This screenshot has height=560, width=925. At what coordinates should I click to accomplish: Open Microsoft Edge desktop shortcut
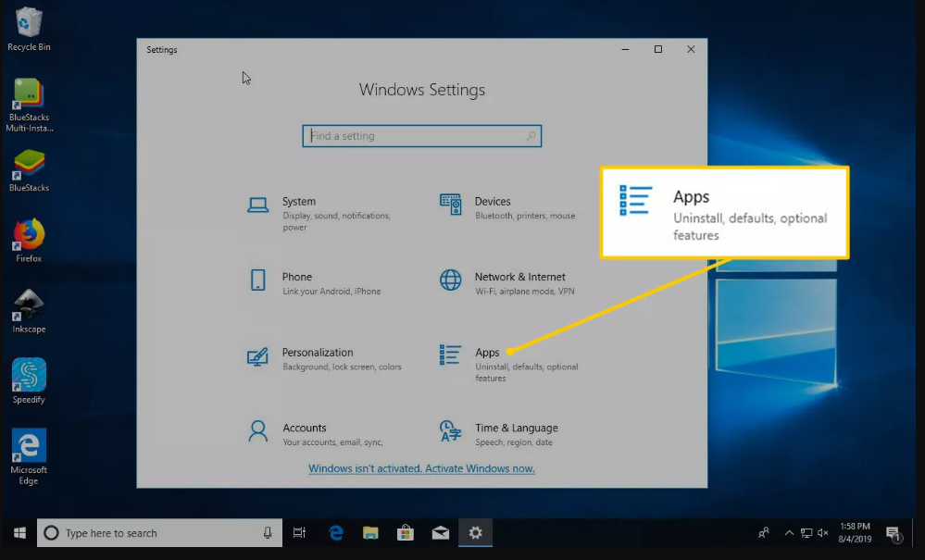(x=29, y=457)
